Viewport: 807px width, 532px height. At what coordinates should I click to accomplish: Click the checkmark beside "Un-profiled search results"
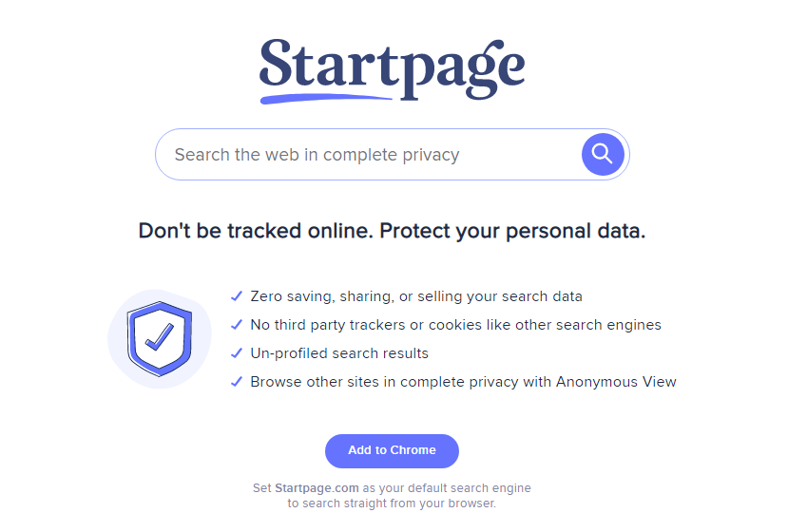point(237,353)
